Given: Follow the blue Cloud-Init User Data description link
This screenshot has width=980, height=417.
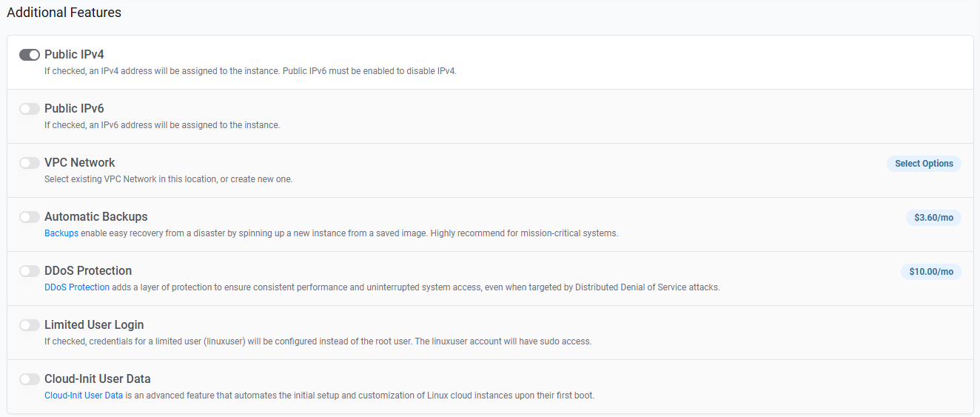Looking at the screenshot, I should (x=84, y=396).
